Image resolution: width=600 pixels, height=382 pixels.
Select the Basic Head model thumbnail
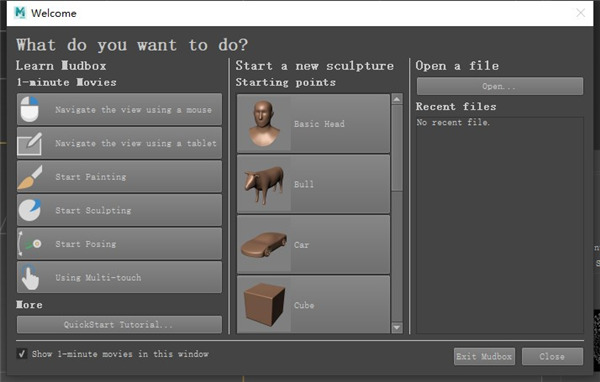point(264,124)
